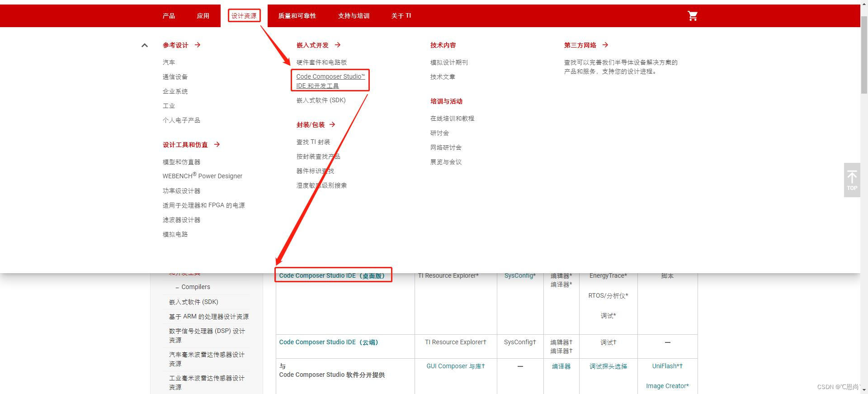Open the 产品 menu
Image resolution: width=868 pixels, height=394 pixels.
pyautogui.click(x=169, y=16)
